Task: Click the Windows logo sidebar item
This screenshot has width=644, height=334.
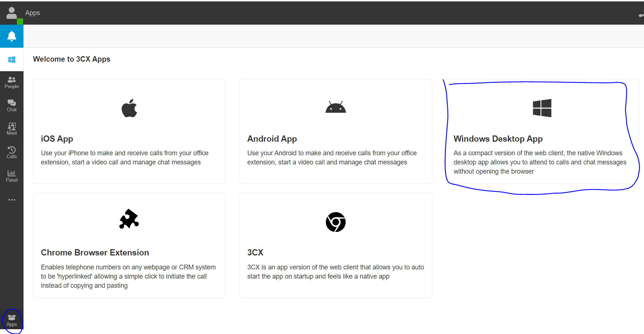Action: point(12,59)
